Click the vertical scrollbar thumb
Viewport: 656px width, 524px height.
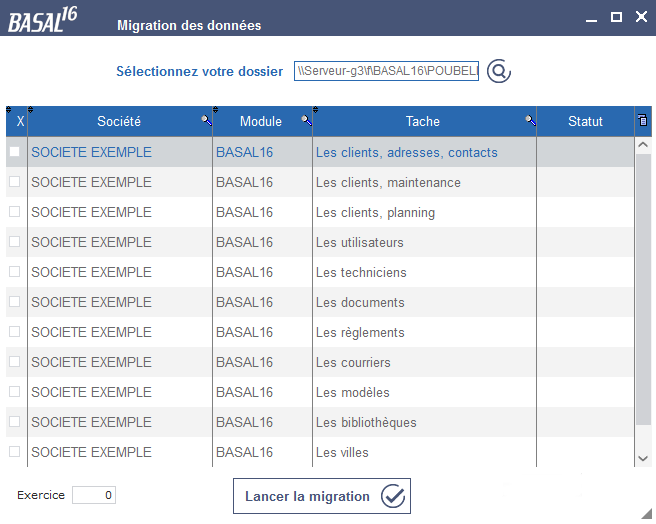pyautogui.click(x=643, y=289)
